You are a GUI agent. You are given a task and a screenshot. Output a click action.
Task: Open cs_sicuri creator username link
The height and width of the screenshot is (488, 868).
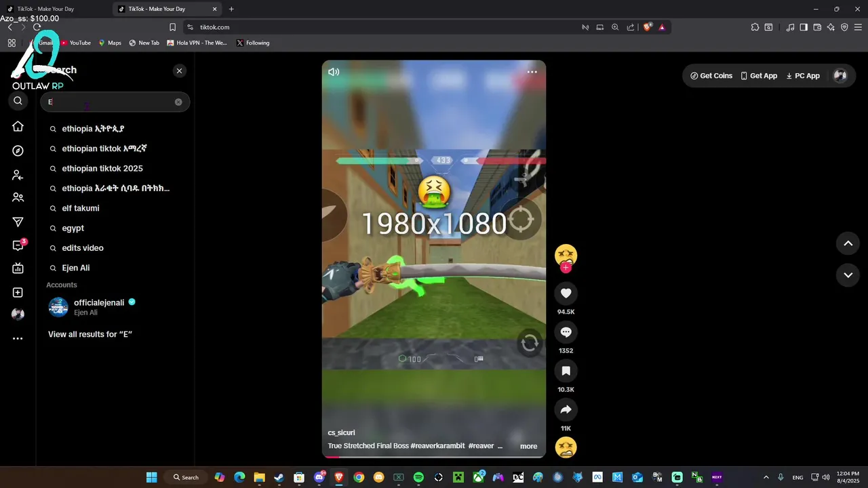point(341,432)
